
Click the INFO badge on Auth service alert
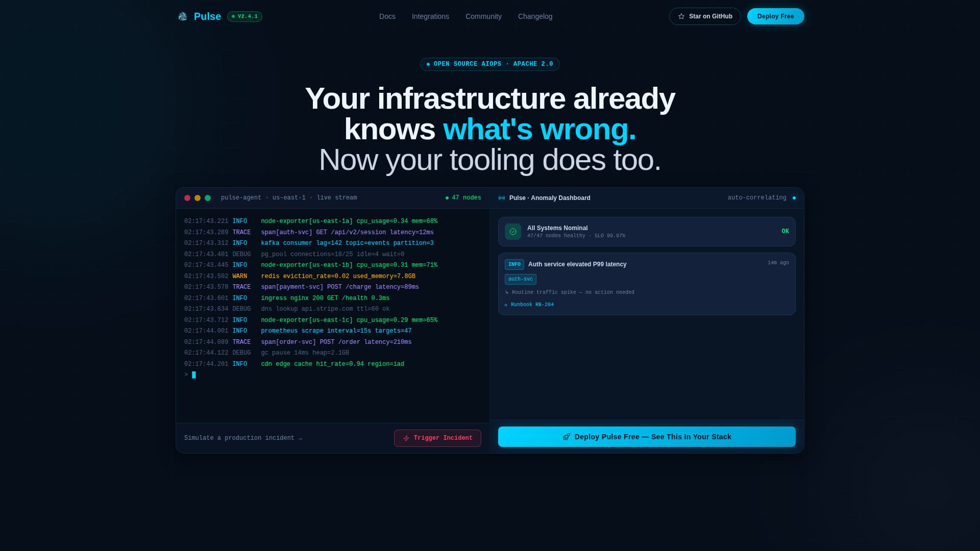click(x=514, y=264)
